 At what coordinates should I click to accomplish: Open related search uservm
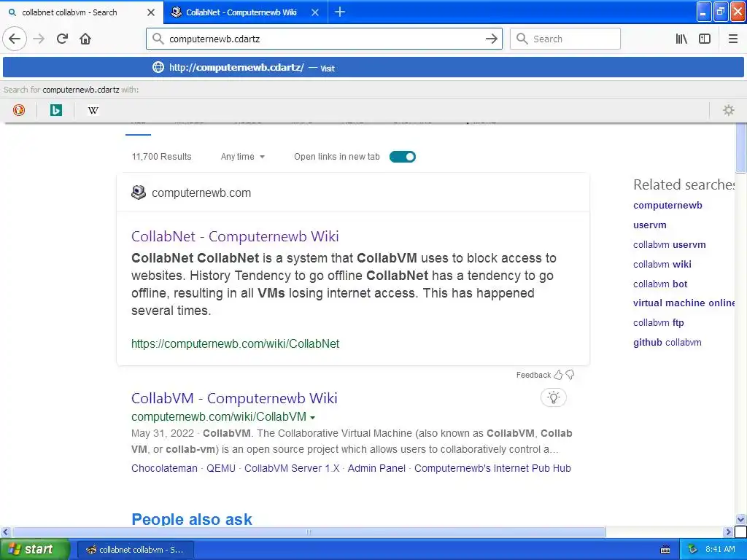point(650,225)
